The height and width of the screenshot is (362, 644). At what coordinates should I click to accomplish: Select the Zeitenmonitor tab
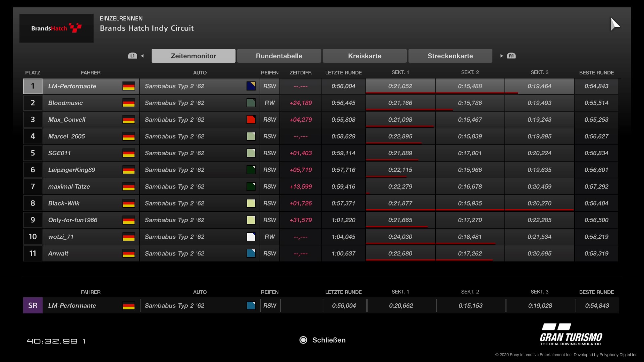click(193, 56)
